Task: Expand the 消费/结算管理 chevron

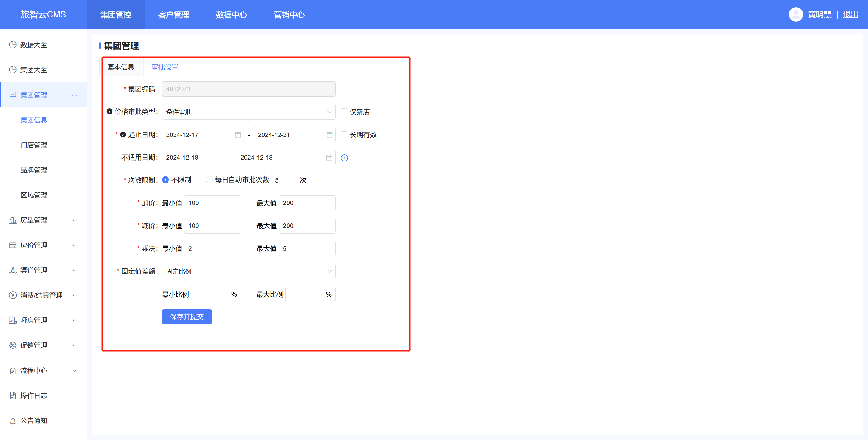Action: 74,295
